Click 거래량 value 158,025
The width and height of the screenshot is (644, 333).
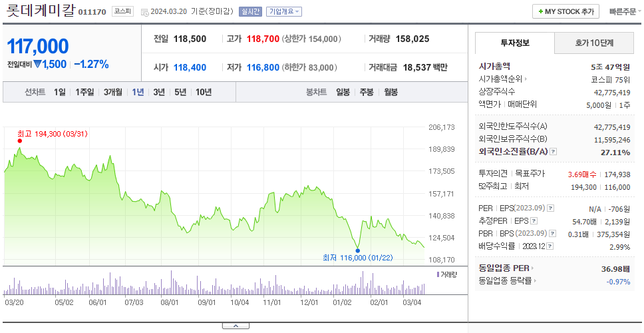[412, 39]
